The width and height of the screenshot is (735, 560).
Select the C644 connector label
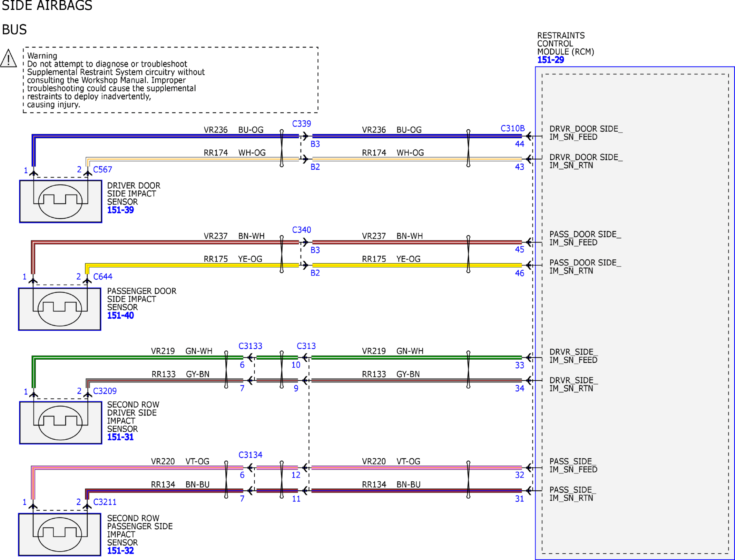pyautogui.click(x=103, y=277)
